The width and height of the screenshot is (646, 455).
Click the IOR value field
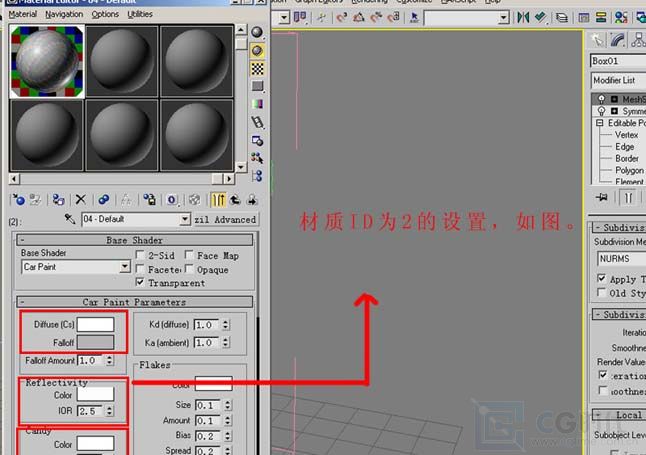tap(91, 411)
